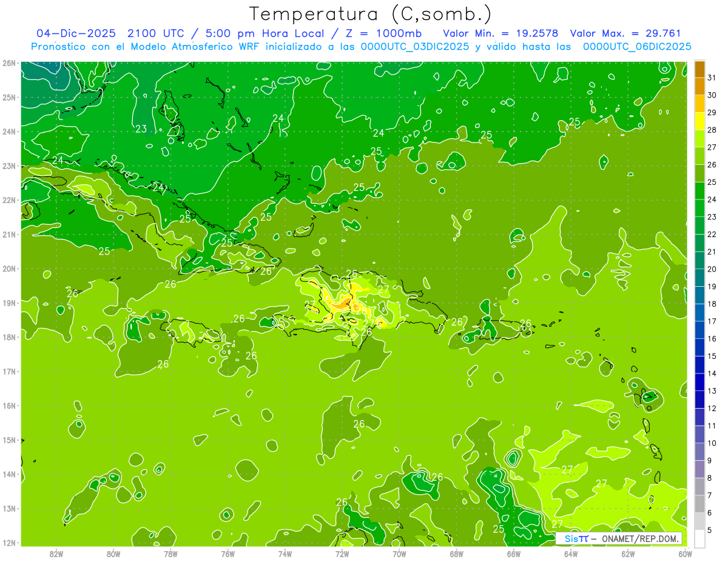Click '0000UTC_03DIC2025' initialization time

tap(414, 47)
